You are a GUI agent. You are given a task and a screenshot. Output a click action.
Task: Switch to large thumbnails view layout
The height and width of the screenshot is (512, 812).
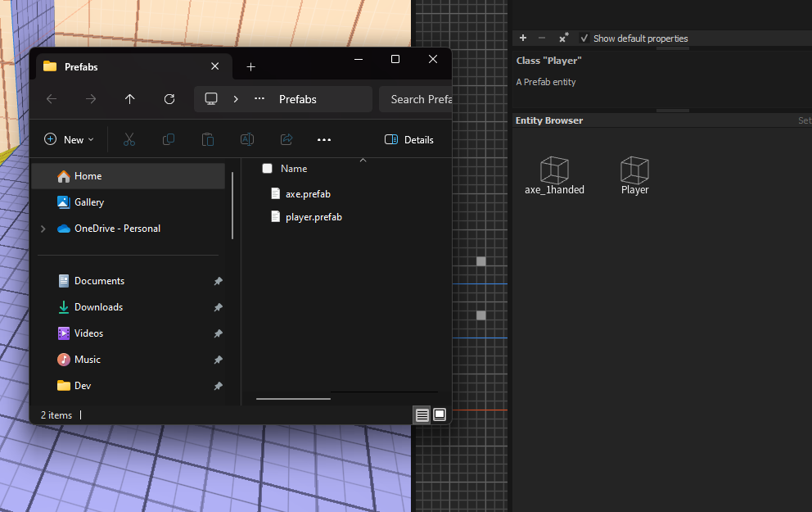click(439, 415)
